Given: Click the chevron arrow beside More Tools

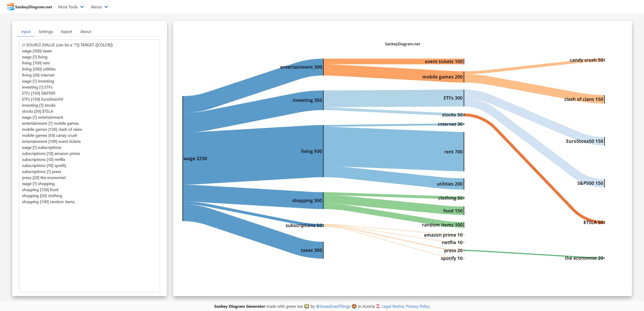Looking at the screenshot, I should (x=82, y=7).
